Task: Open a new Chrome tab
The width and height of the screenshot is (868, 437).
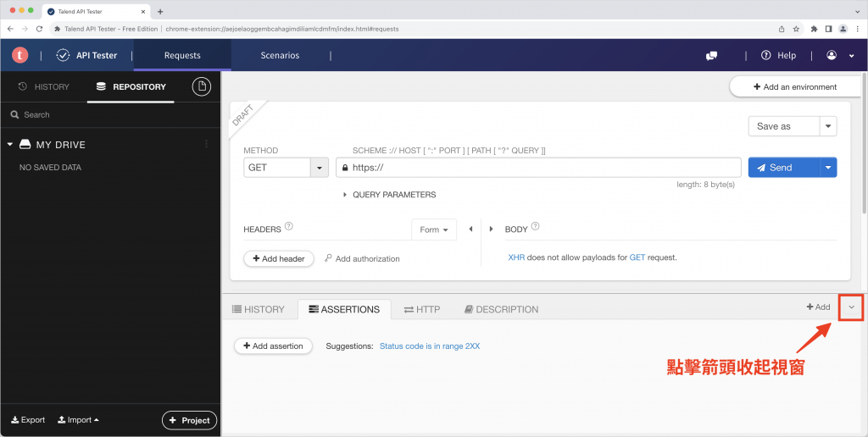Action: pos(160,12)
